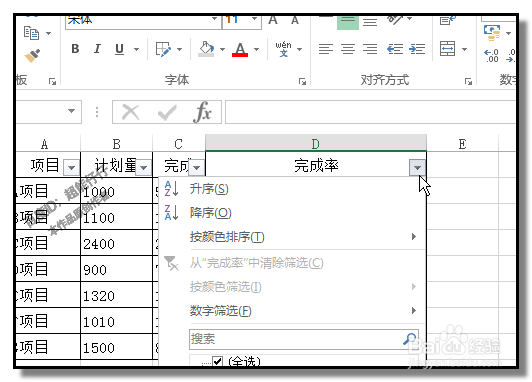Screen dimensions: 532x382
Task: Open the fill color dropdown arrow
Action: coord(222,50)
